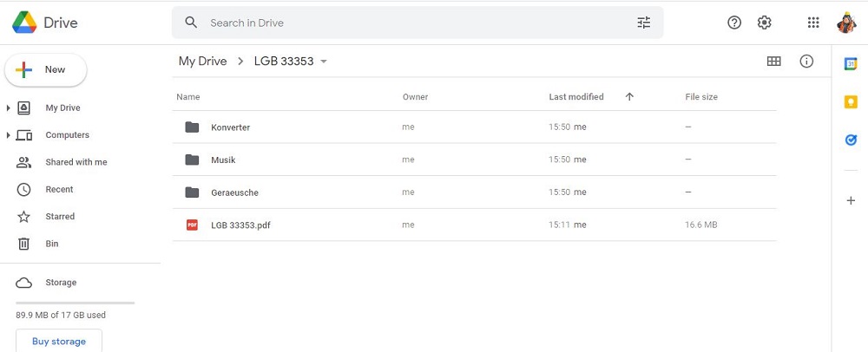Image resolution: width=868 pixels, height=352 pixels.
Task: Click the Starred star icon
Action: pyautogui.click(x=23, y=217)
